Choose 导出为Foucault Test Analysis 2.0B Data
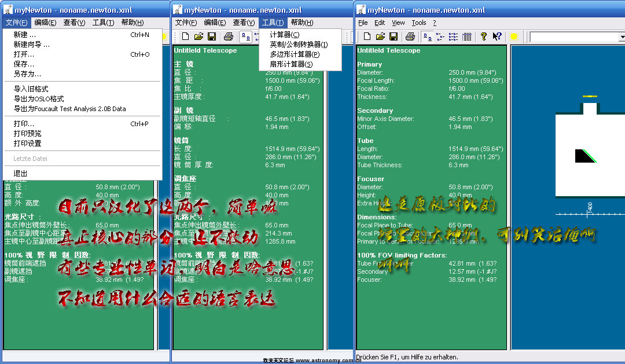 pos(82,109)
